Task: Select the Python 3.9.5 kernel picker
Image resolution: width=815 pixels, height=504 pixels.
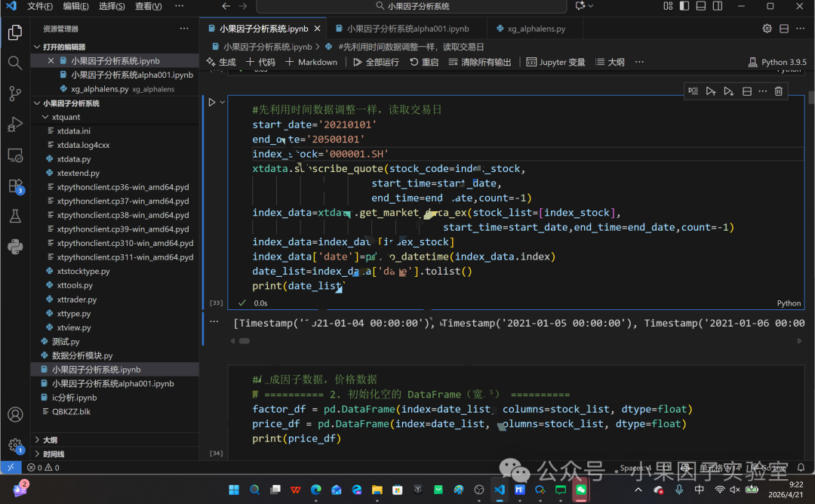Action: pos(777,62)
